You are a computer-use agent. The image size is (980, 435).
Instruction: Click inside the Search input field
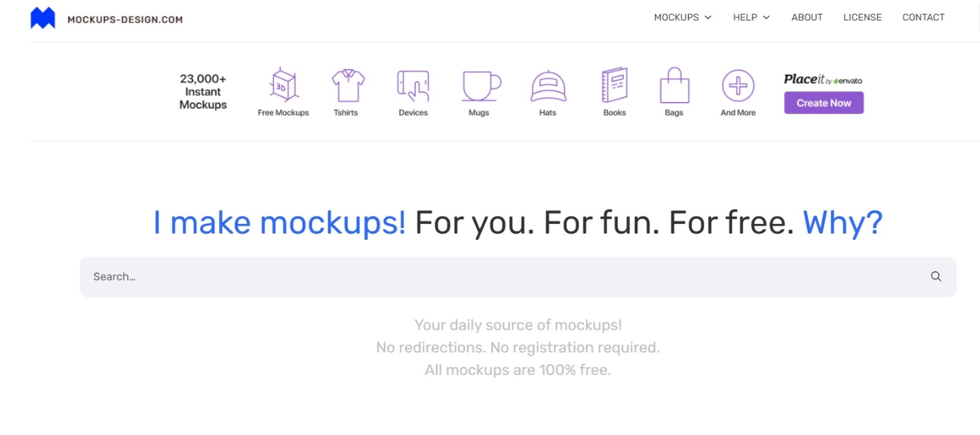(273, 276)
